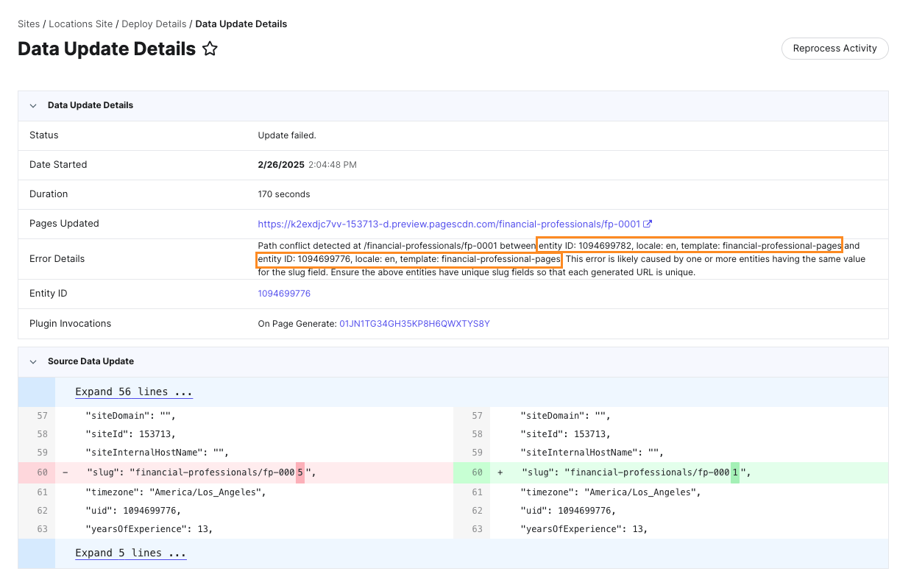911x588 pixels.
Task: Click right diff line number 60
Action: pos(477,472)
